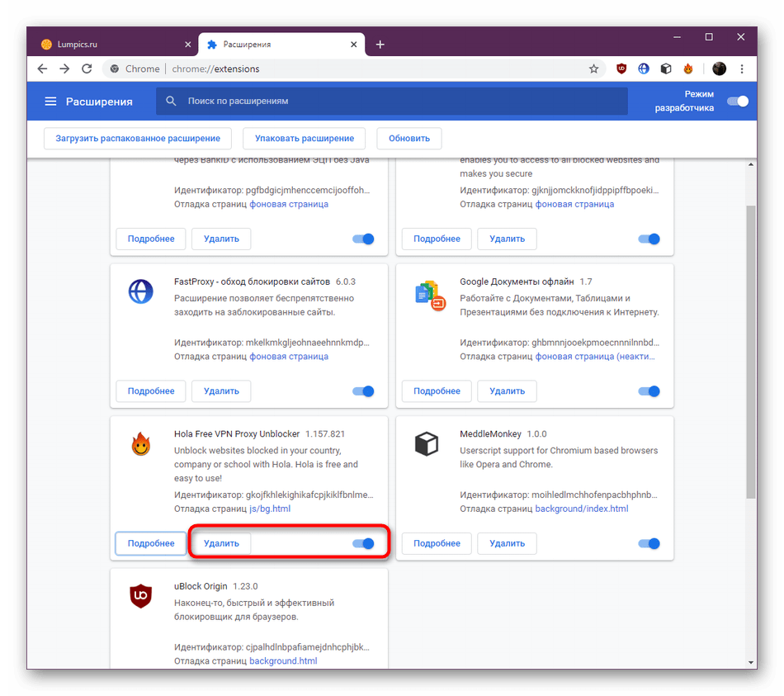Click Удалить for MeddleMonkey
Viewport: 784px width, 696px height.
click(507, 543)
